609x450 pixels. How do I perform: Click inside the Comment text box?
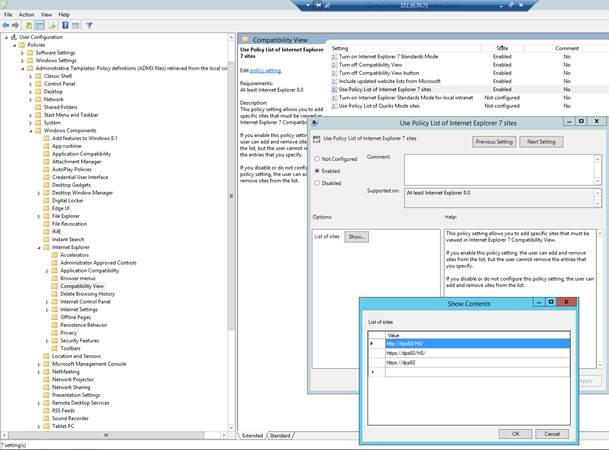tap(499, 170)
